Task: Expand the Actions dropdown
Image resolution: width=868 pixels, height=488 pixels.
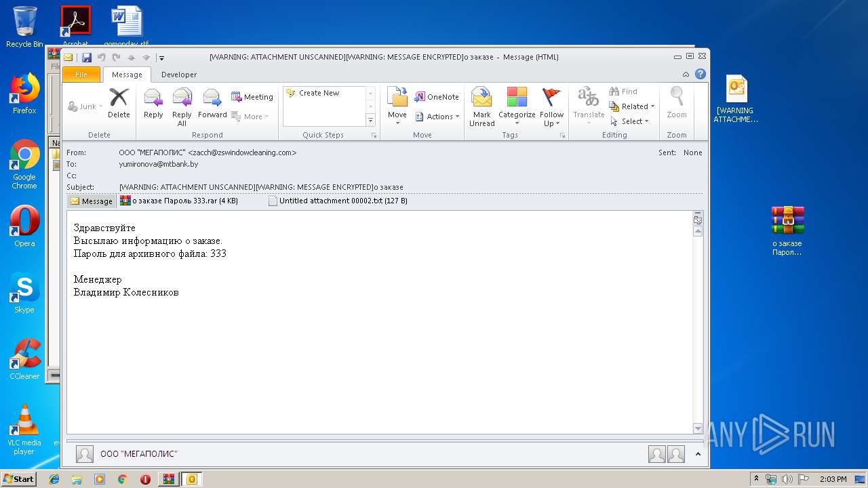Action: pyautogui.click(x=437, y=117)
